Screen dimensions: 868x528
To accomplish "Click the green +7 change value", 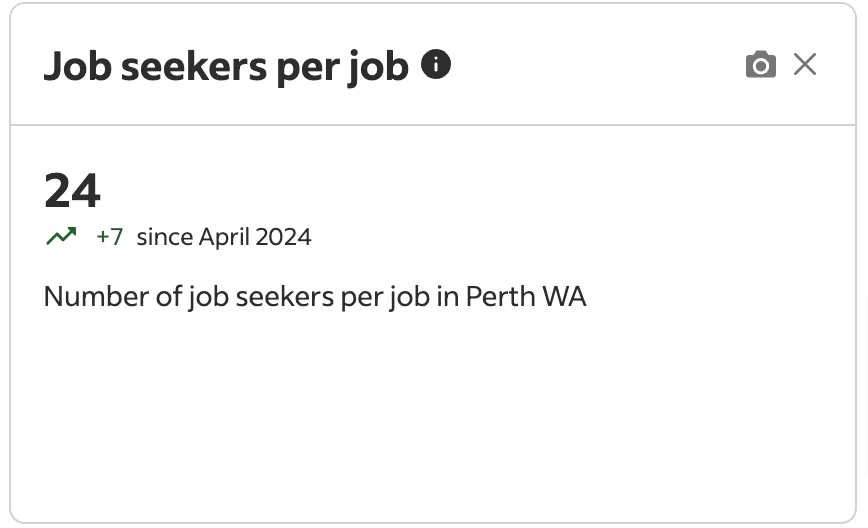I will click(109, 237).
